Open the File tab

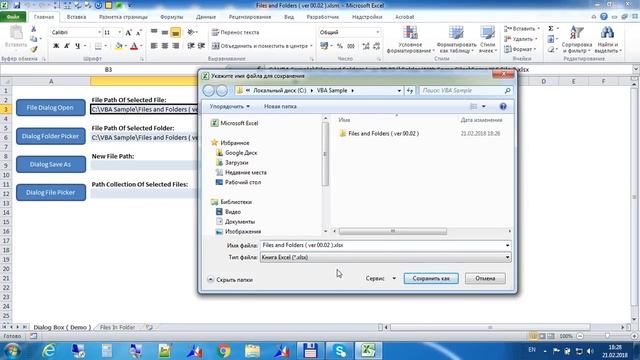13,17
